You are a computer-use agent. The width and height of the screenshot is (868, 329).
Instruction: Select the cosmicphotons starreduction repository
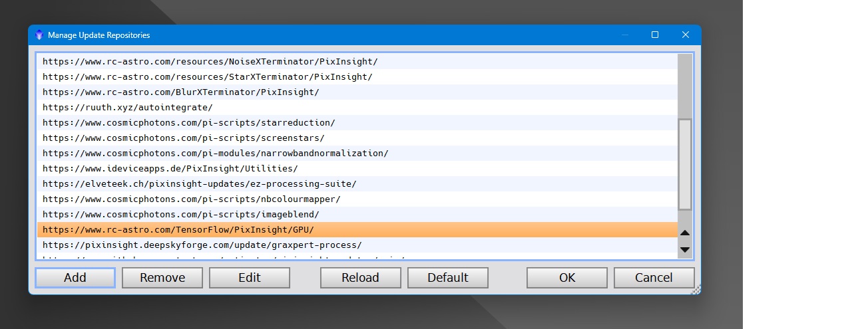[x=357, y=122]
